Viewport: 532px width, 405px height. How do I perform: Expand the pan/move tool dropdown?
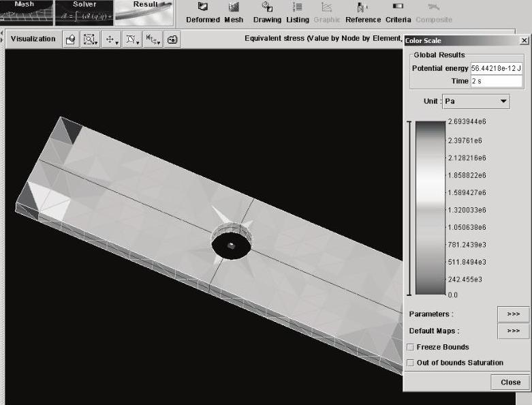click(112, 40)
